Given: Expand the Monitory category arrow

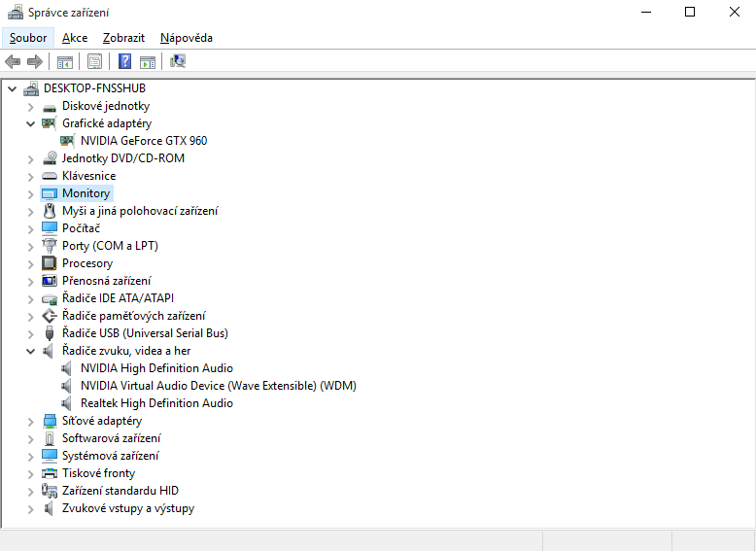Looking at the screenshot, I should tap(30, 193).
